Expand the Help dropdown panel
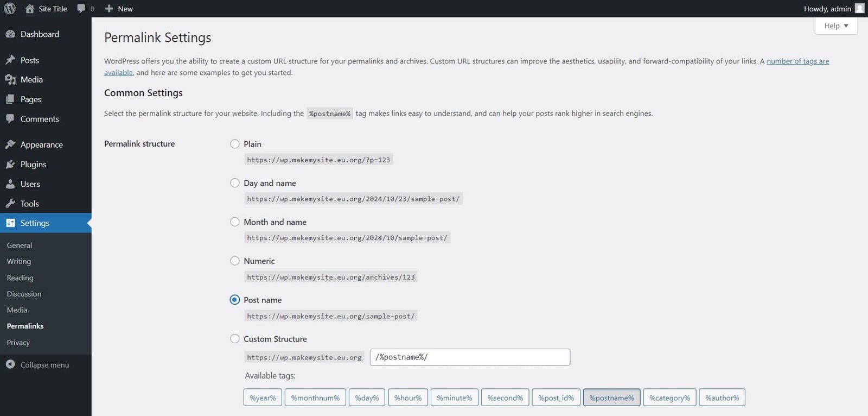 (835, 26)
